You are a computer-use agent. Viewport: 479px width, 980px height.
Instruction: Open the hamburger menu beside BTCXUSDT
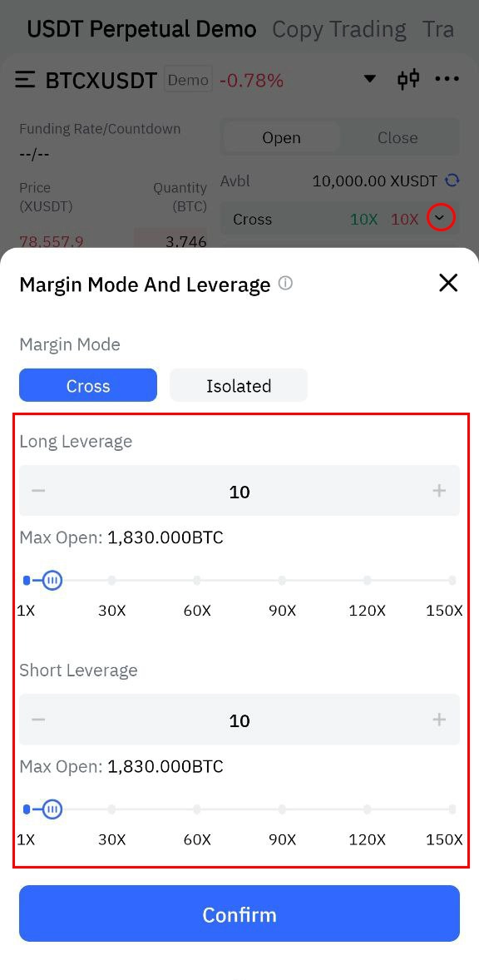click(x=25, y=80)
